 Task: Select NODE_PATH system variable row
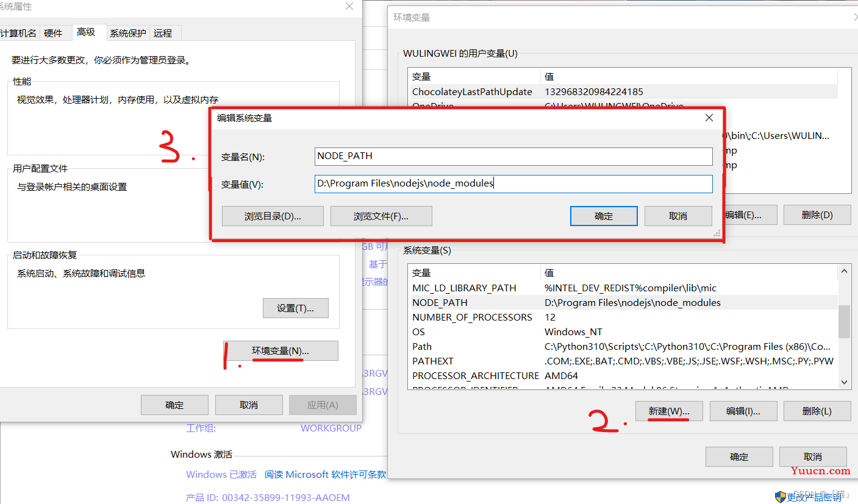click(623, 302)
